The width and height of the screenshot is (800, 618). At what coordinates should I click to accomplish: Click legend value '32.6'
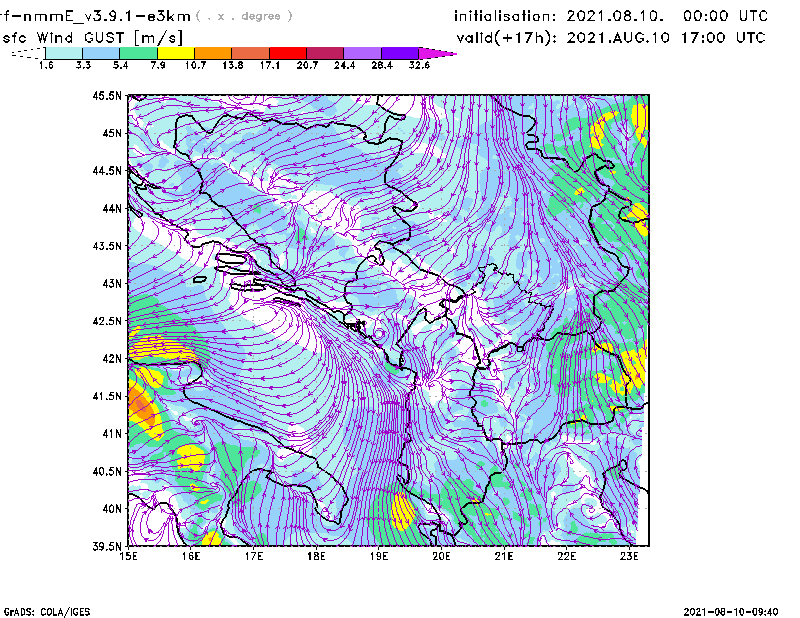coord(419,65)
